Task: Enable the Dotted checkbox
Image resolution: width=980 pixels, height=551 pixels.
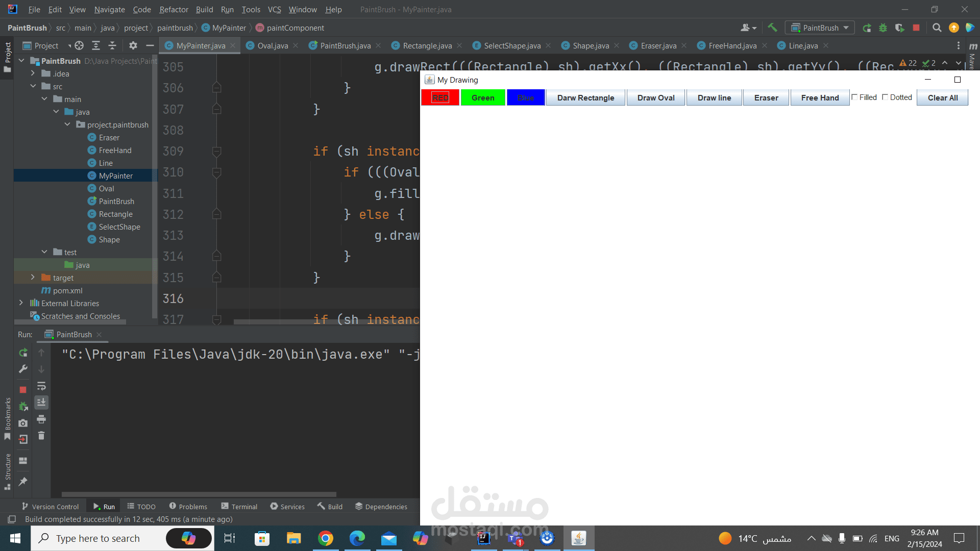Action: pyautogui.click(x=885, y=97)
